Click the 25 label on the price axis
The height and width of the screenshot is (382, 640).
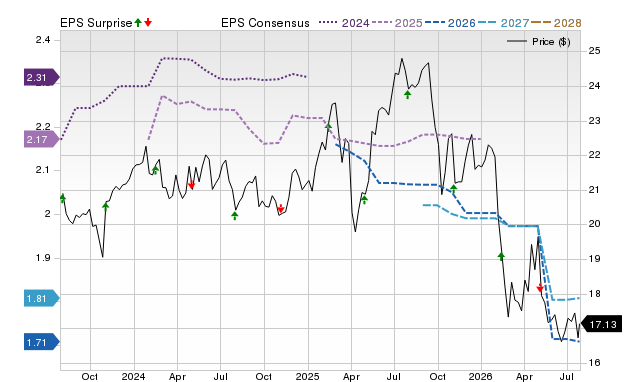click(x=594, y=51)
